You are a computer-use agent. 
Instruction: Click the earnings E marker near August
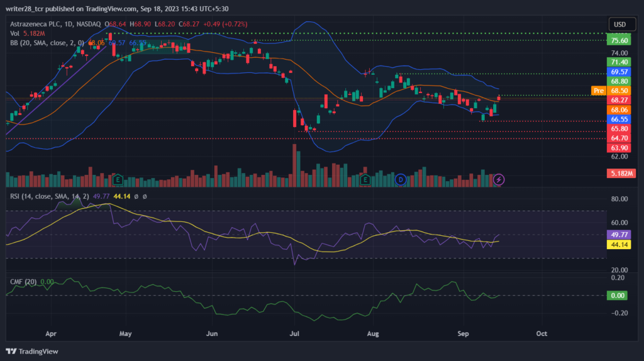(365, 179)
